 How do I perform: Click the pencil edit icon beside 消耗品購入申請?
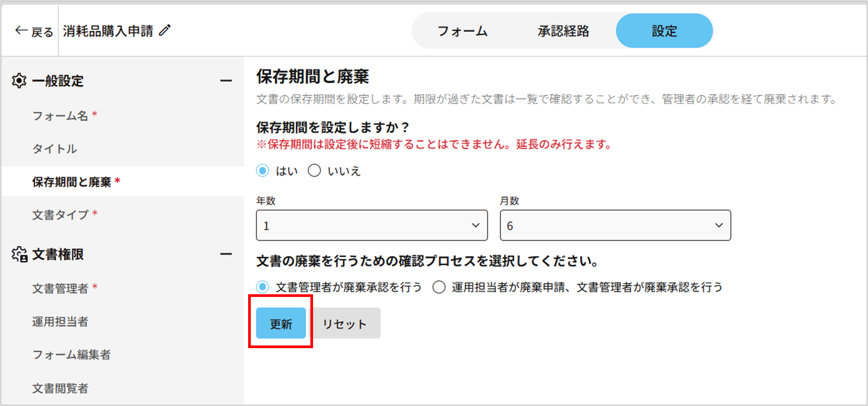(165, 30)
